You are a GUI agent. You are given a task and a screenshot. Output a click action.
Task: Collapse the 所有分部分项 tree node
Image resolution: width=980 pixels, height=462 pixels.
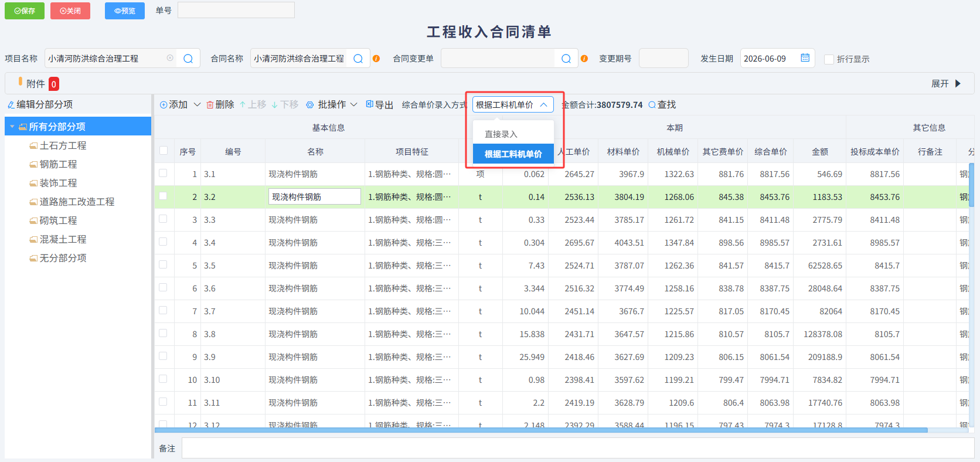[12, 127]
